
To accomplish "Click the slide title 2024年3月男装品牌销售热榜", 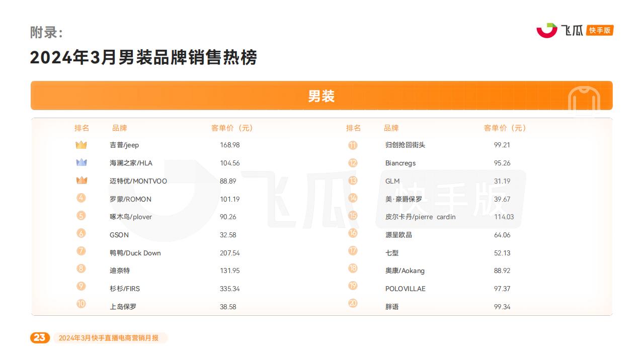I will (143, 57).
